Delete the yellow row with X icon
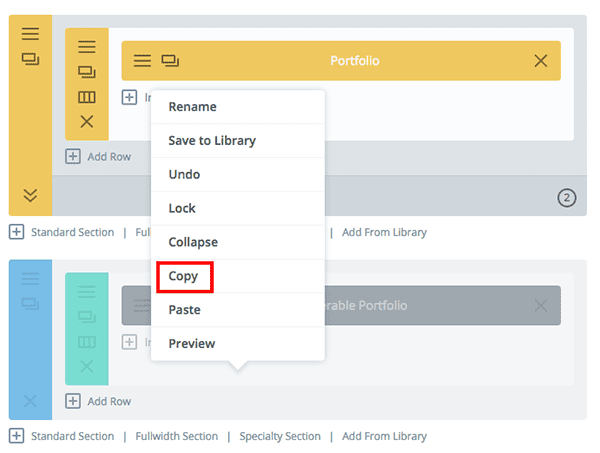 (x=87, y=122)
